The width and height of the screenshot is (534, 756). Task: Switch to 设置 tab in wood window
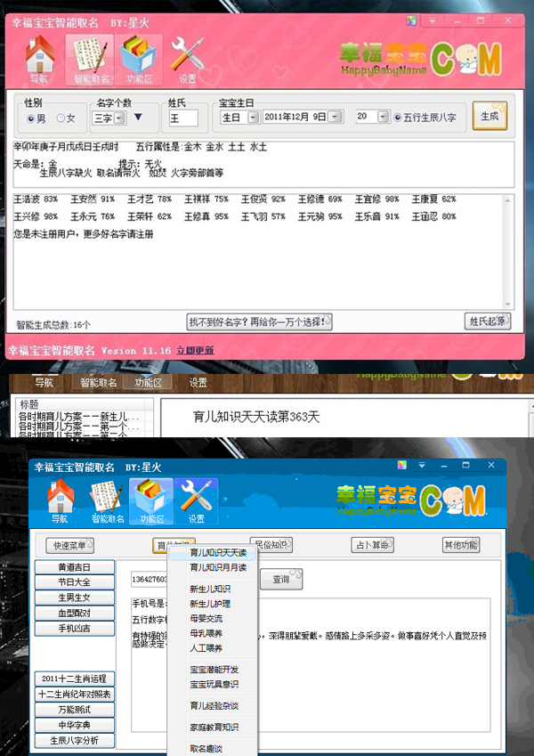(198, 383)
